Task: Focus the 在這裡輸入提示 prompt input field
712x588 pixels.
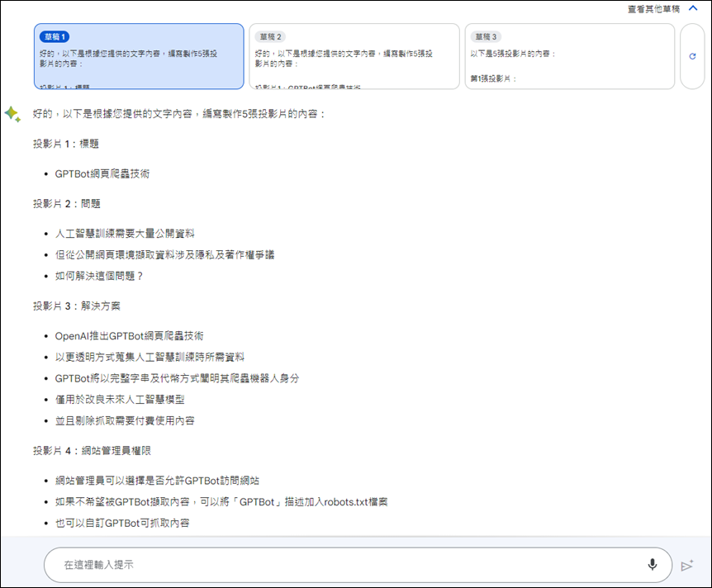Action: coord(358,565)
